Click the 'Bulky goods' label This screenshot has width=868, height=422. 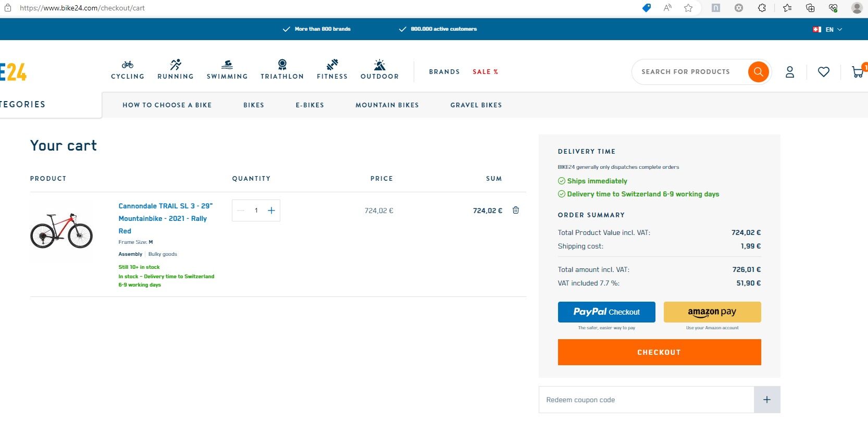(x=163, y=254)
